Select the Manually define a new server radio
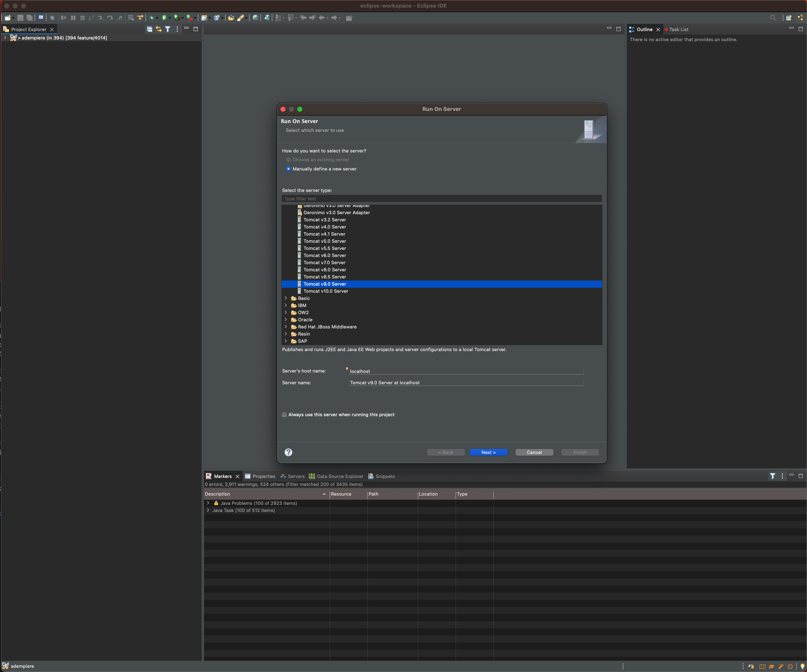The image size is (807, 672). (288, 169)
